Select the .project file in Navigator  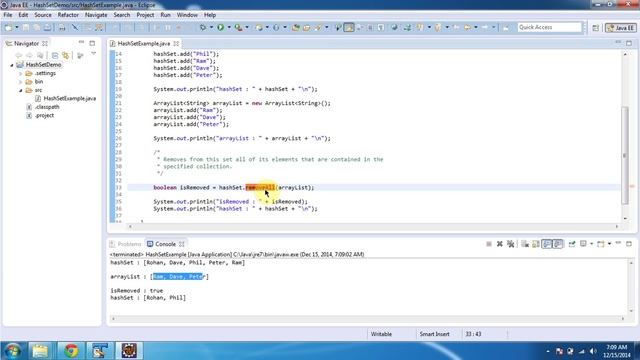pyautogui.click(x=44, y=116)
